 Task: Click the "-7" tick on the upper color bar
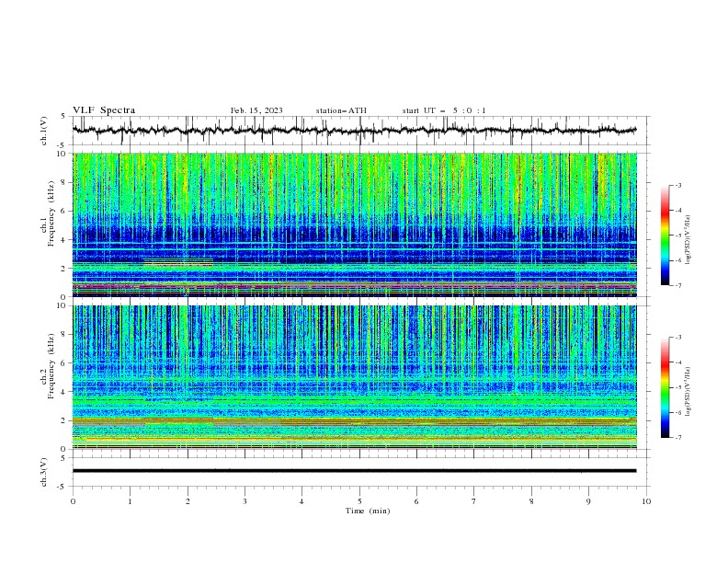coord(677,285)
